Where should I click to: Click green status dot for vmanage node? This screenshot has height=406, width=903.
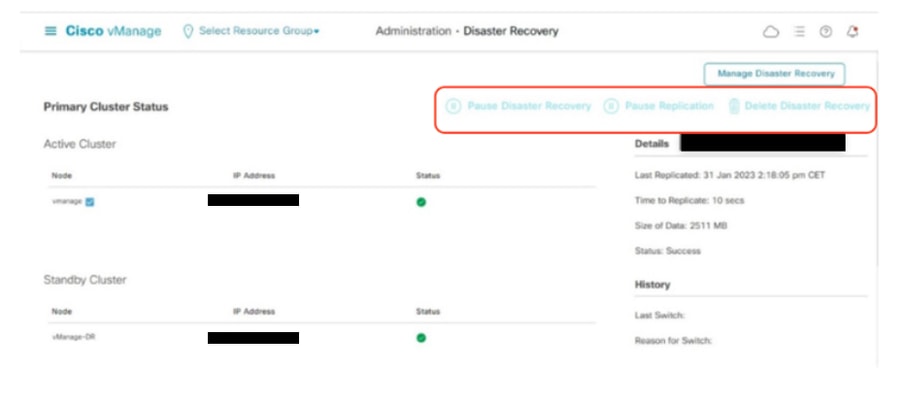point(421,202)
